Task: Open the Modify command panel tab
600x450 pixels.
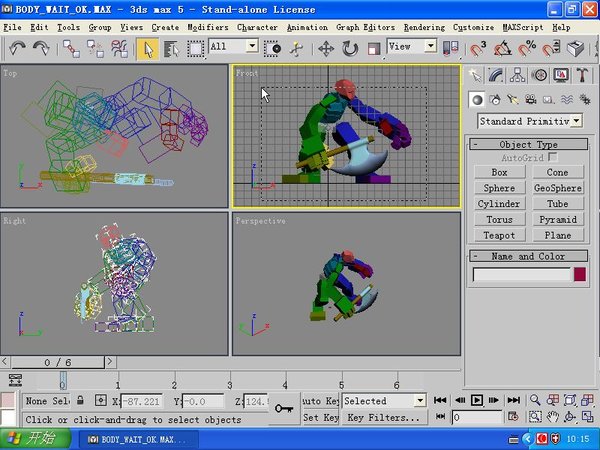Action: [497, 75]
